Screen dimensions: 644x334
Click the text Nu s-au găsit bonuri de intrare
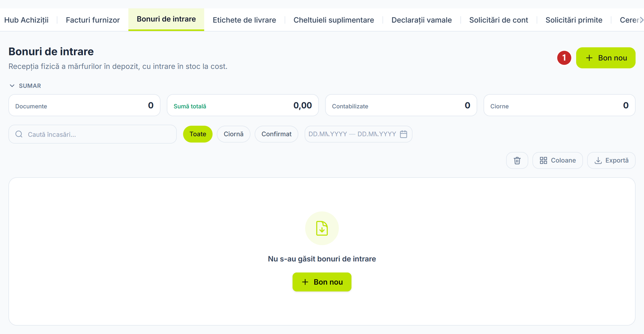coord(322,259)
